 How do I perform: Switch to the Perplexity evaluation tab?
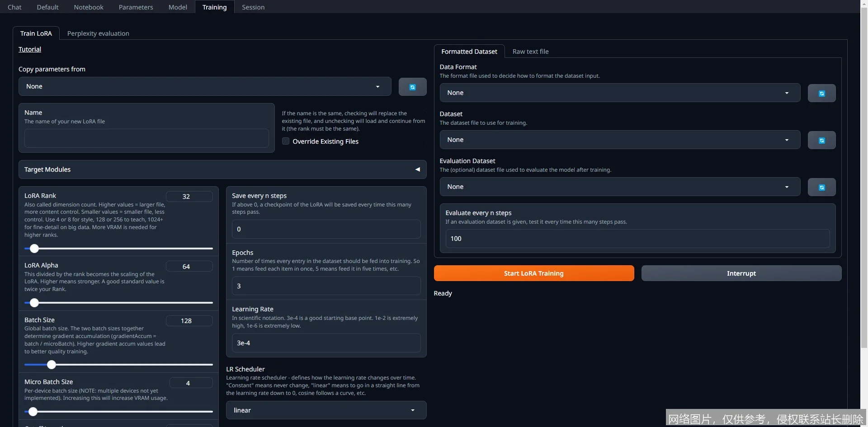(98, 33)
